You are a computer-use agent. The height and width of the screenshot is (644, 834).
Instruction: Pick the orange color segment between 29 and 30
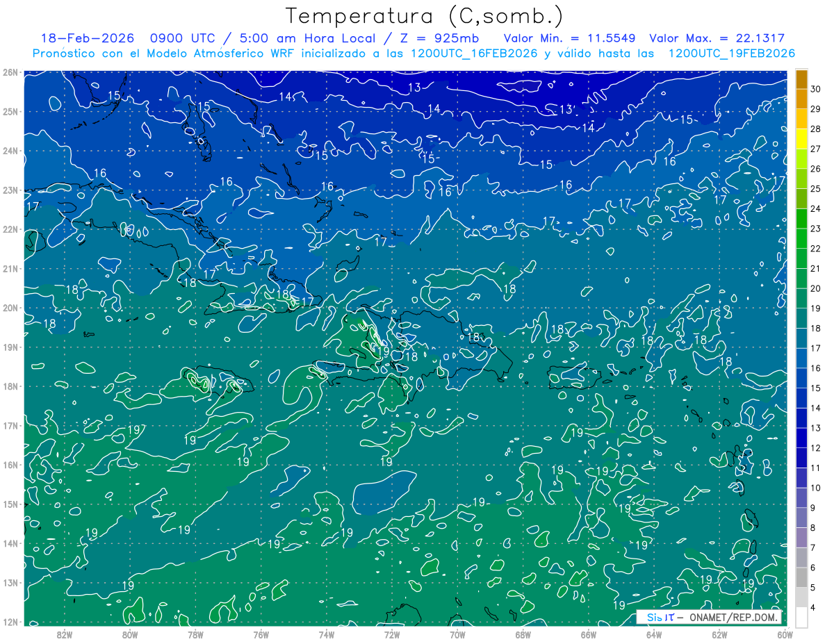(x=801, y=99)
